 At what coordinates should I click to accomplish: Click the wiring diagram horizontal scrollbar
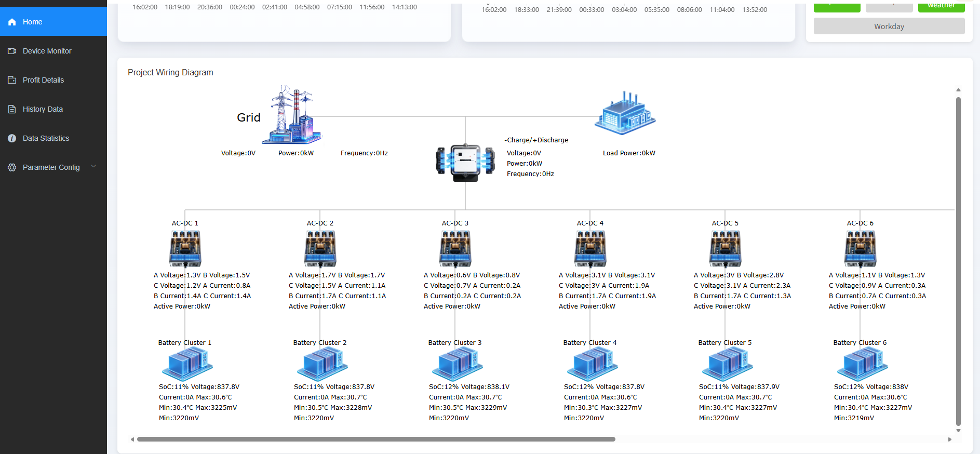tap(376, 439)
